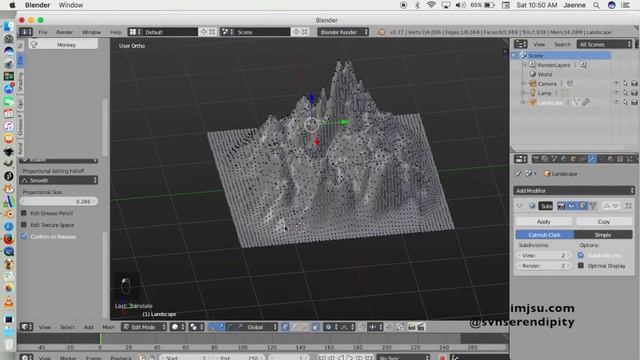Click the Landscape modifier wrench icon in outliner
Screen dimensions: 640x360
click(586, 102)
